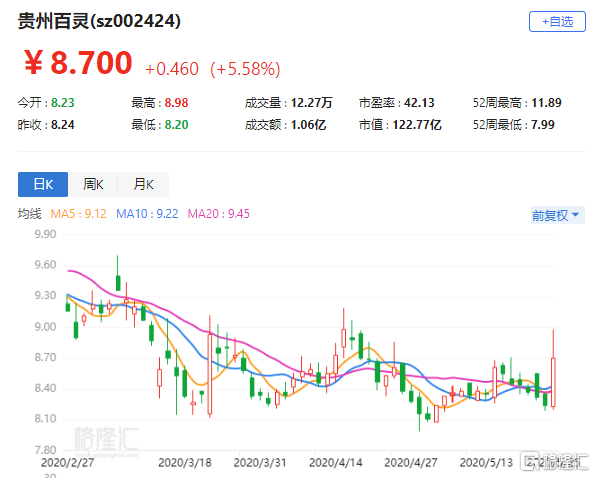This screenshot has width=595, height=478.
Task: Select the 最低 value 8.20
Action: coord(176,125)
